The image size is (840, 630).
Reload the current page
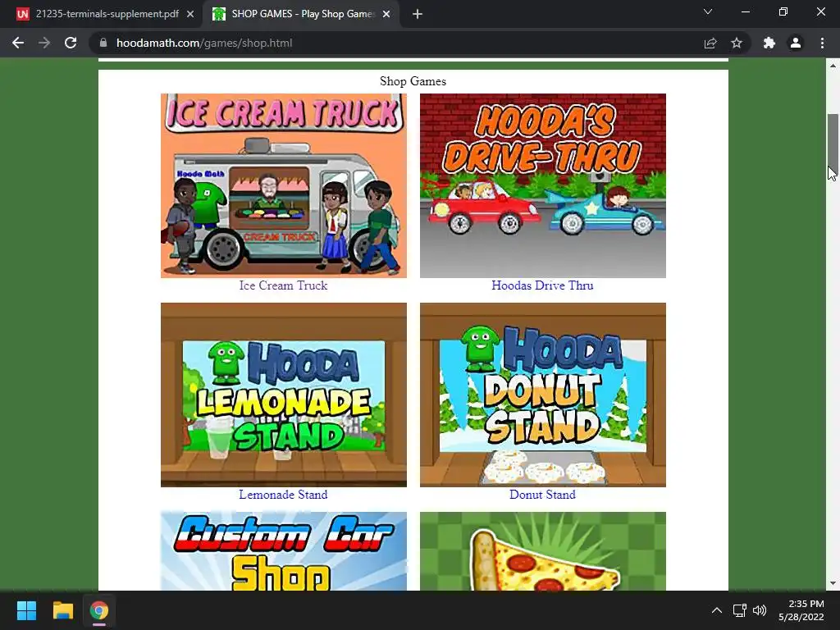(x=71, y=43)
